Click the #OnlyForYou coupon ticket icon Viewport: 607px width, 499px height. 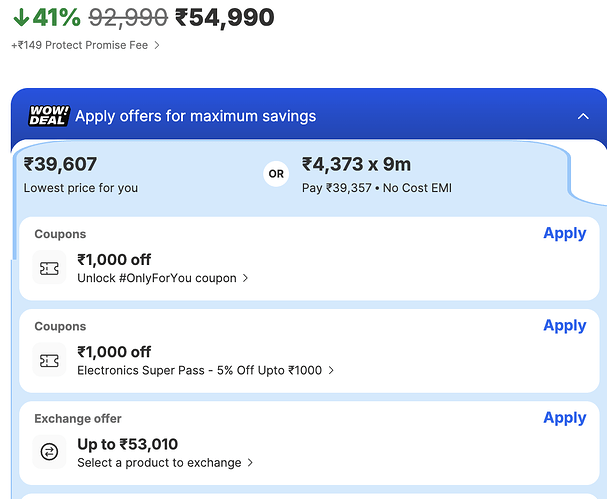[49, 268]
